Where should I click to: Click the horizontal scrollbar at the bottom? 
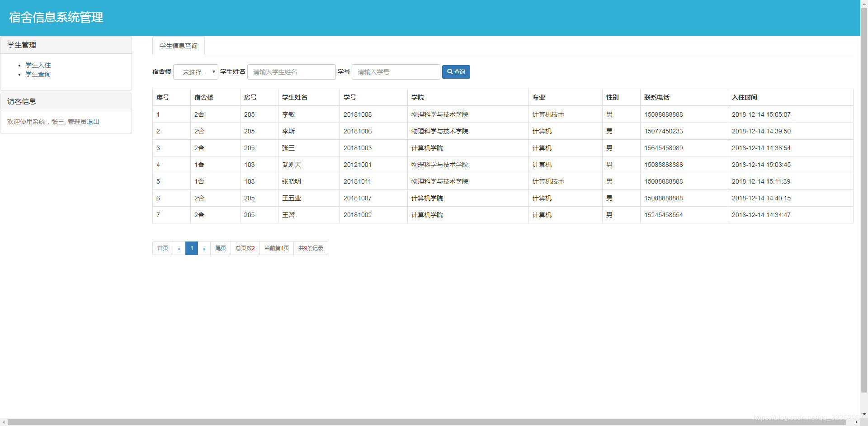(426, 422)
